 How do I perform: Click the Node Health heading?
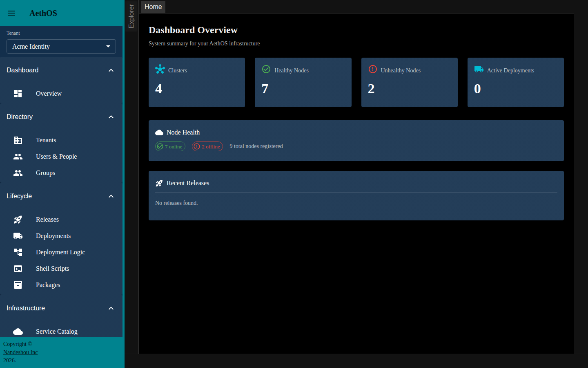[x=183, y=132]
